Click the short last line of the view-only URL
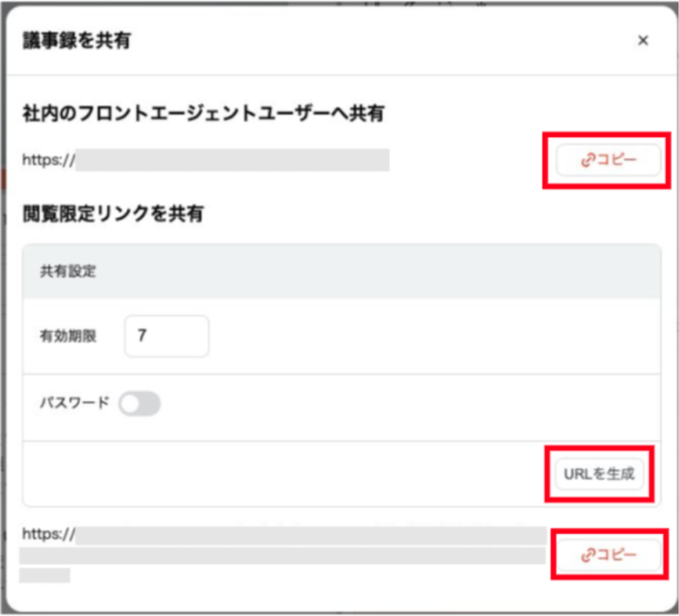Viewport: 679px width, 616px height. coord(45,575)
